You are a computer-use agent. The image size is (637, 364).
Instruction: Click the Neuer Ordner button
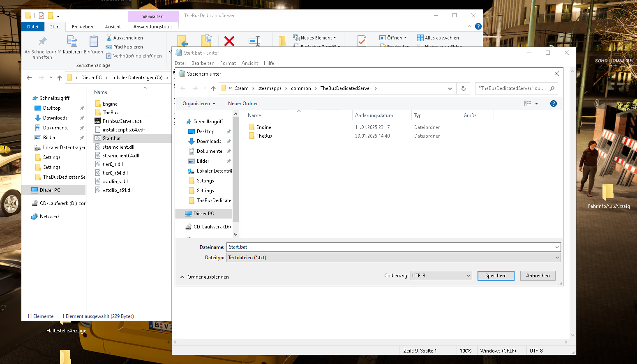pyautogui.click(x=243, y=104)
